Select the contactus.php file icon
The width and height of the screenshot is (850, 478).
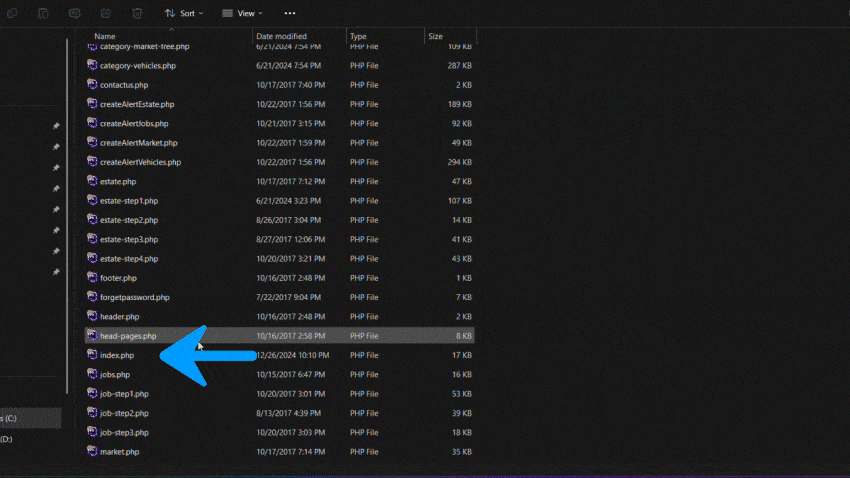pyautogui.click(x=92, y=85)
